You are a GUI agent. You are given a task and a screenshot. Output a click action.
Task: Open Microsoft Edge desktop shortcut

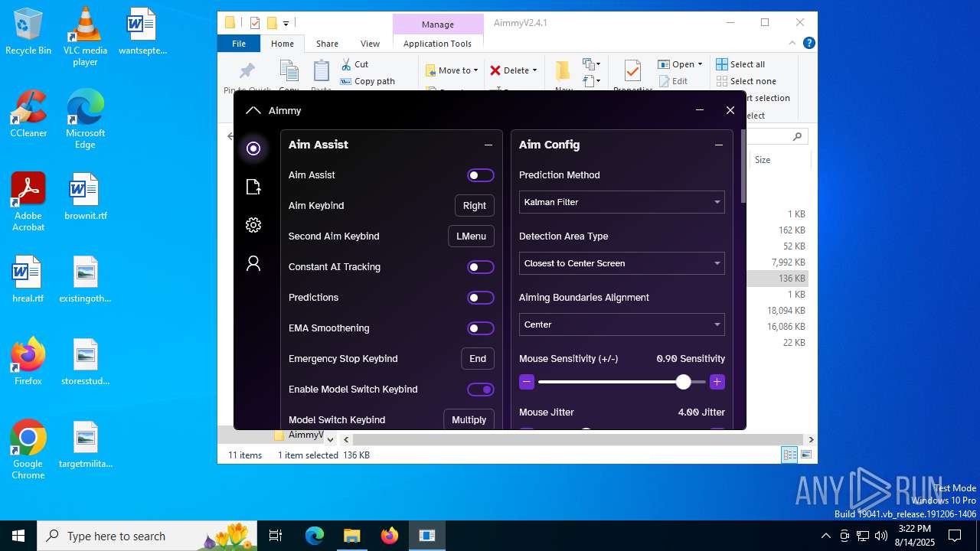click(85, 119)
